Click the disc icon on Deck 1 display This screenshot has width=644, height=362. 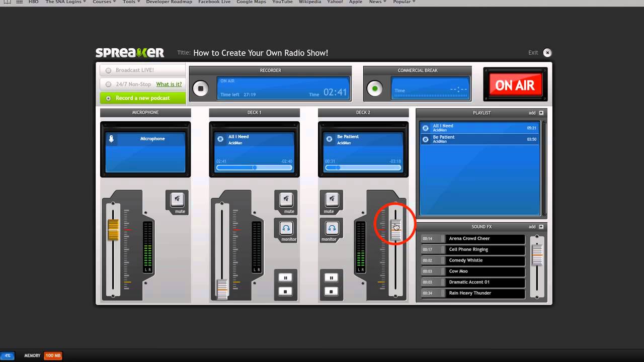click(220, 139)
